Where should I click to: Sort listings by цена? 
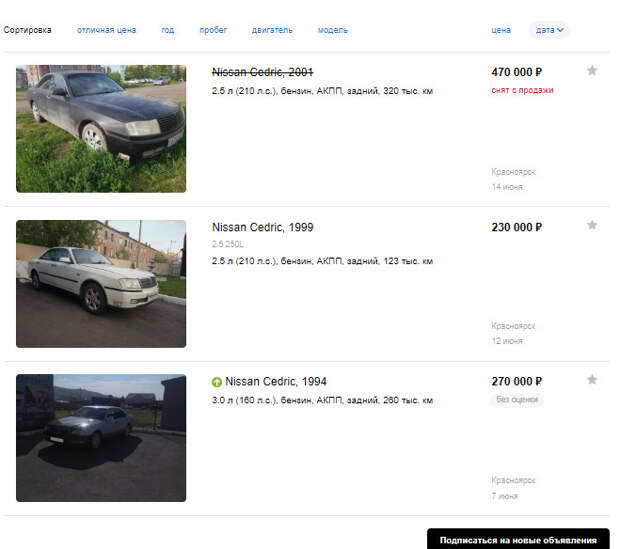pos(501,30)
